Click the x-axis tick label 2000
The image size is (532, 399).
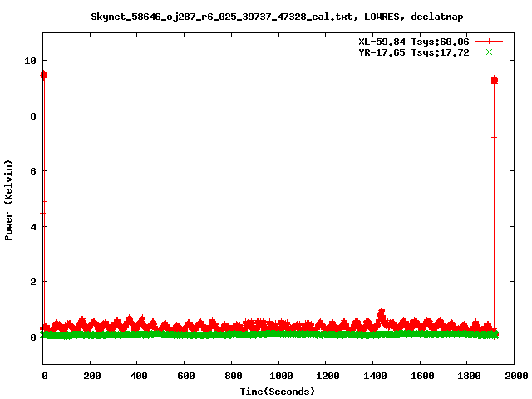pos(516,376)
